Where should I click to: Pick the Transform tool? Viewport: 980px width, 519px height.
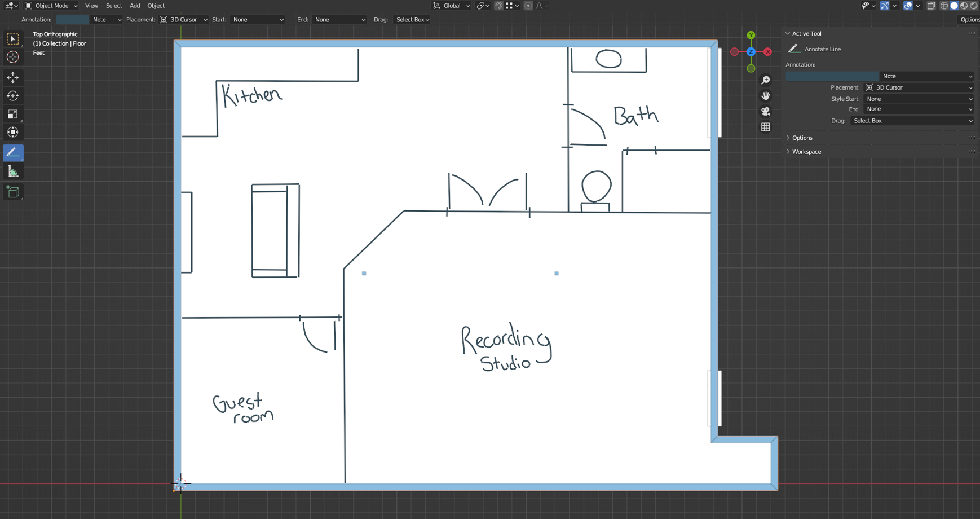click(13, 133)
